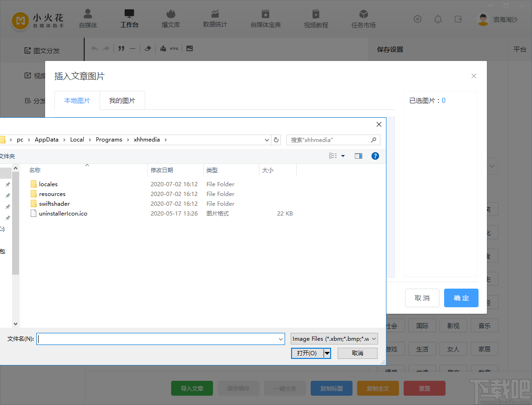Image resolution: width=532 pixels, height=405 pixels.
Task: Switch to the 我的图片 tab
Action: point(122,101)
